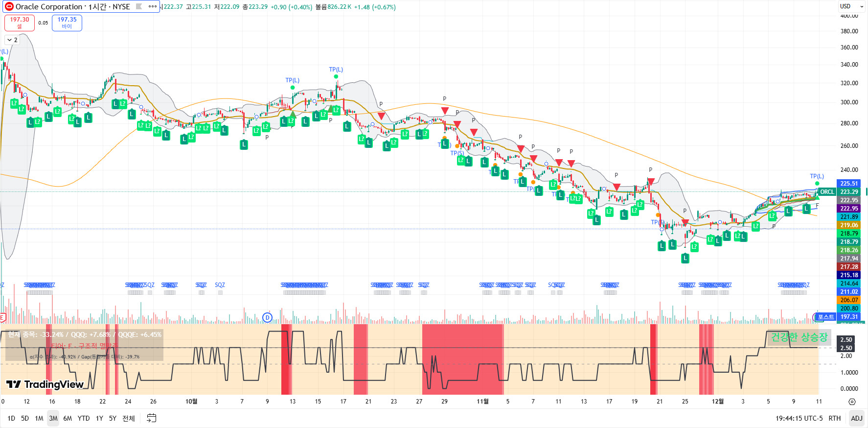The height and width of the screenshot is (428, 868).
Task: Click the 건강한 상승장 status label
Action: tap(799, 337)
